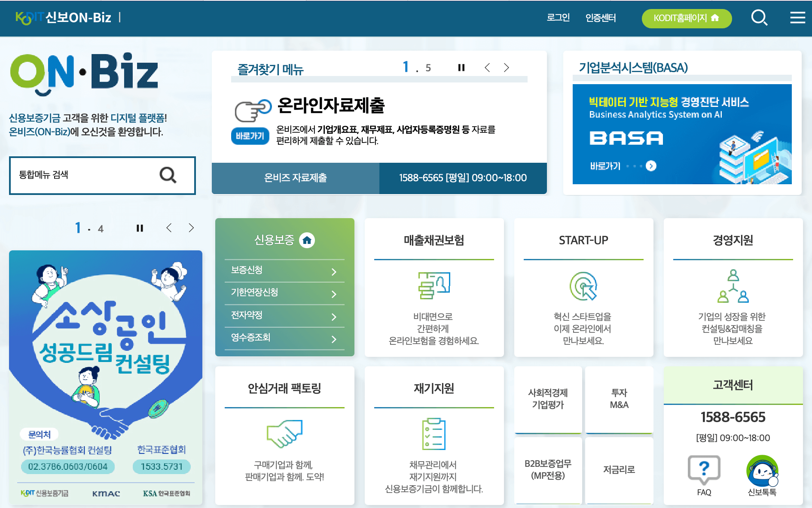Go to next 즐겨찾기 메뉴 slide
Screen dimensions: 812x508
(x=507, y=67)
